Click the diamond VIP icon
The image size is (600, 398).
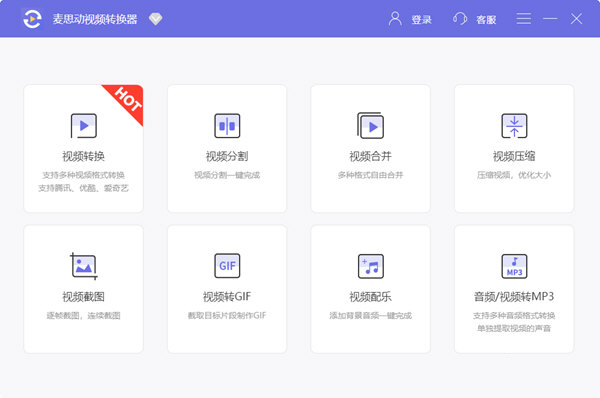click(155, 19)
